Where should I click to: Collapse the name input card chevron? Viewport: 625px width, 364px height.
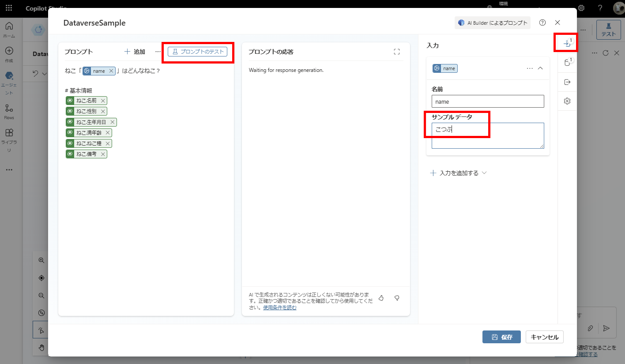541,68
